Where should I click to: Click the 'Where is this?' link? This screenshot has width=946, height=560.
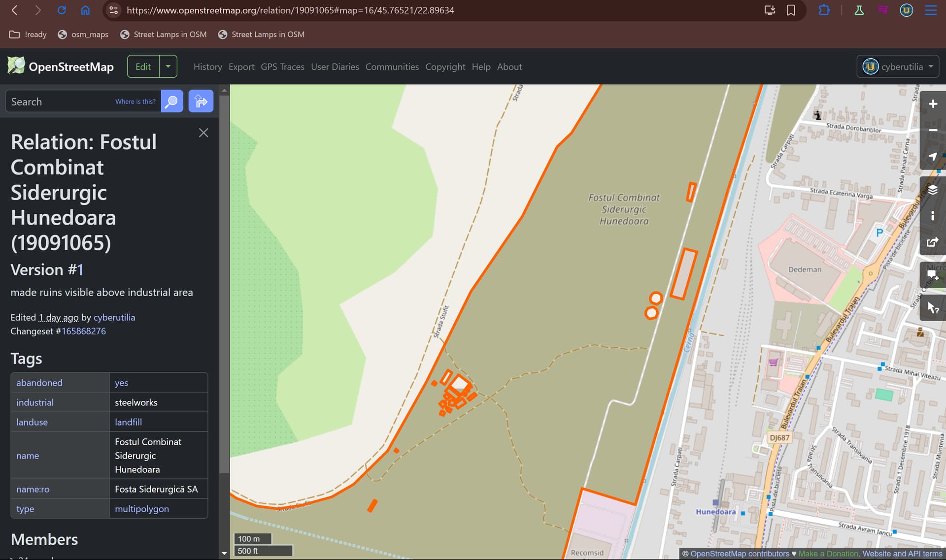[135, 101]
